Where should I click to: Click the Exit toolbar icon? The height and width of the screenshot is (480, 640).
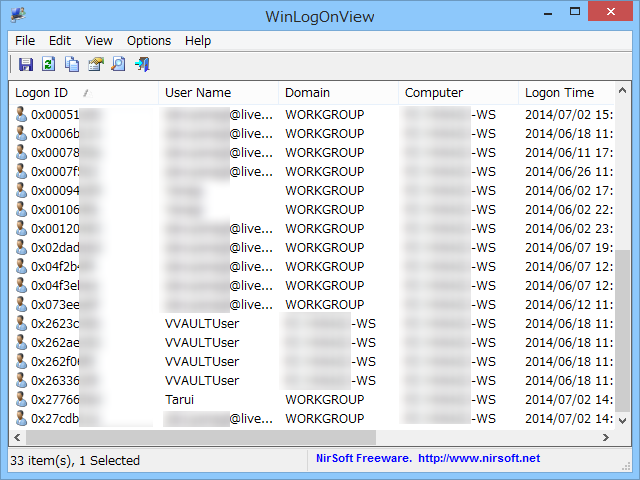tap(142, 64)
